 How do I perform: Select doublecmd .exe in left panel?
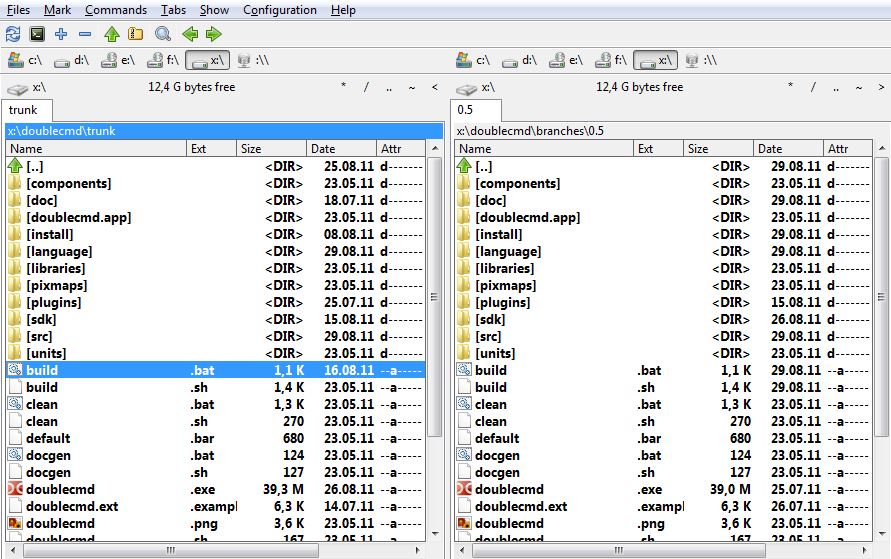coord(215,489)
